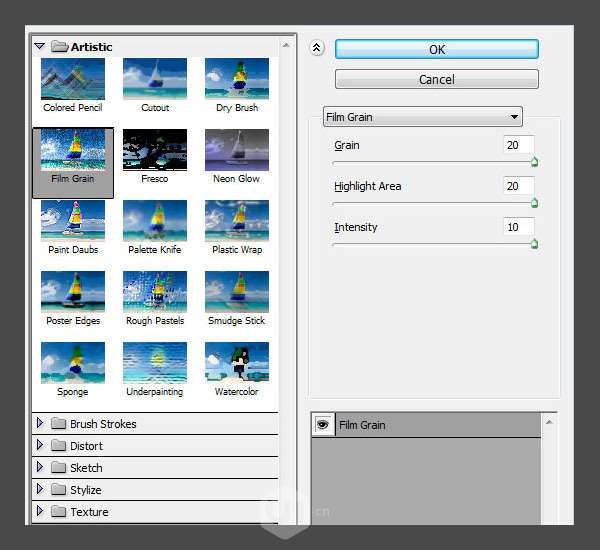Choose the Plastic Wrap filter thumbnail
600x550 pixels.
tap(237, 221)
